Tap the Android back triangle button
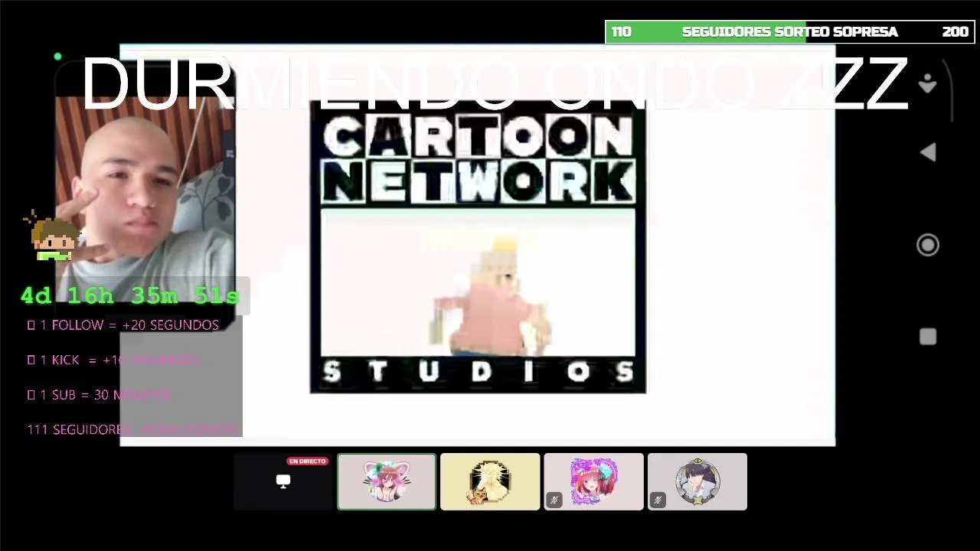Image resolution: width=980 pixels, height=551 pixels. pos(928,153)
